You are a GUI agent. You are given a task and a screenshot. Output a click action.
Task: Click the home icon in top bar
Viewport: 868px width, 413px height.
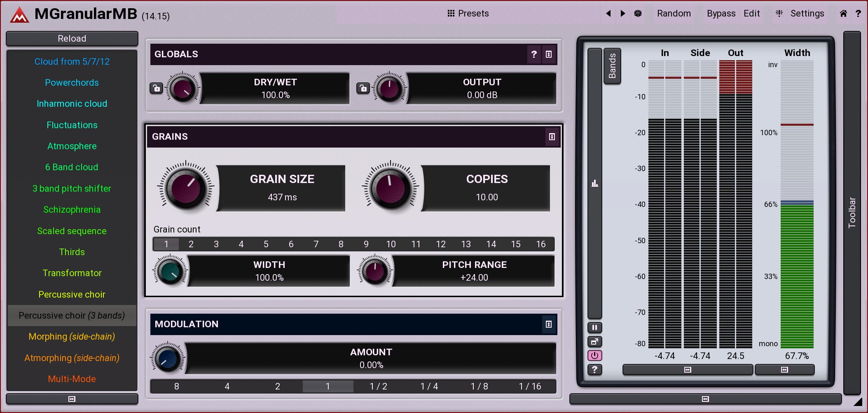(843, 14)
